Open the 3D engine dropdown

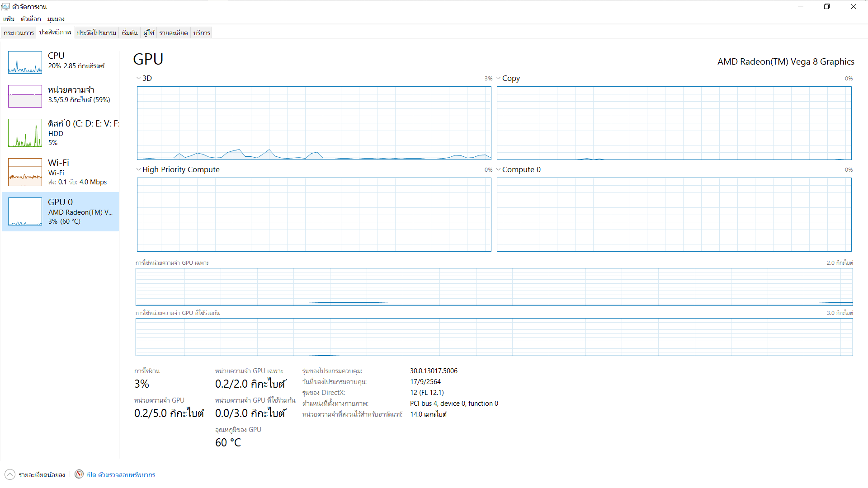pyautogui.click(x=139, y=78)
